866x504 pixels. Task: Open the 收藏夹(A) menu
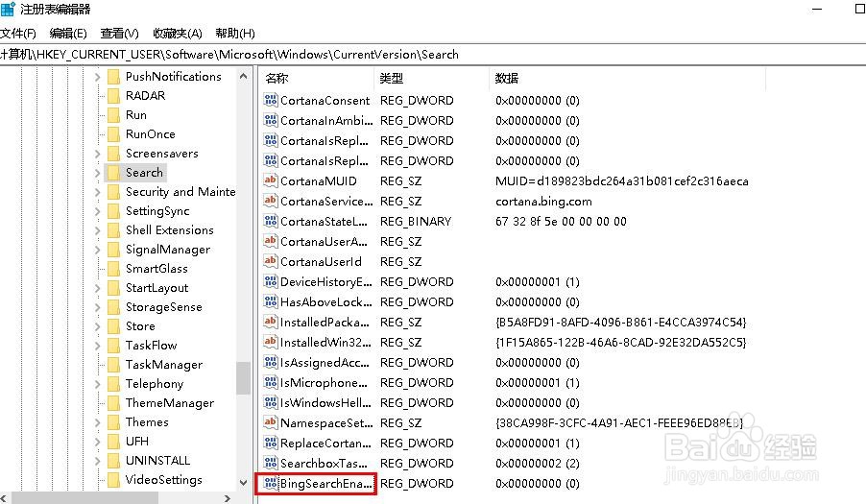[x=178, y=34]
